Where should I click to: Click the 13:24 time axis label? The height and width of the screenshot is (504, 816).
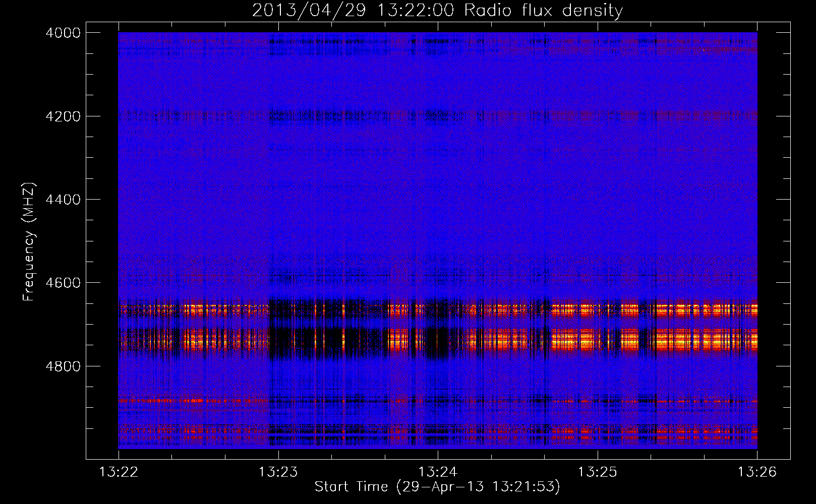coord(438,472)
